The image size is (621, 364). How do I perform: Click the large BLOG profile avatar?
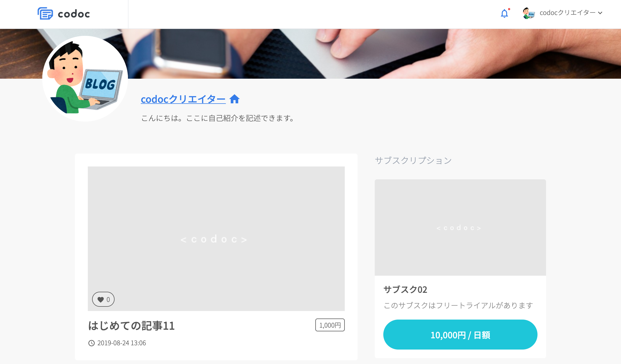tap(85, 78)
